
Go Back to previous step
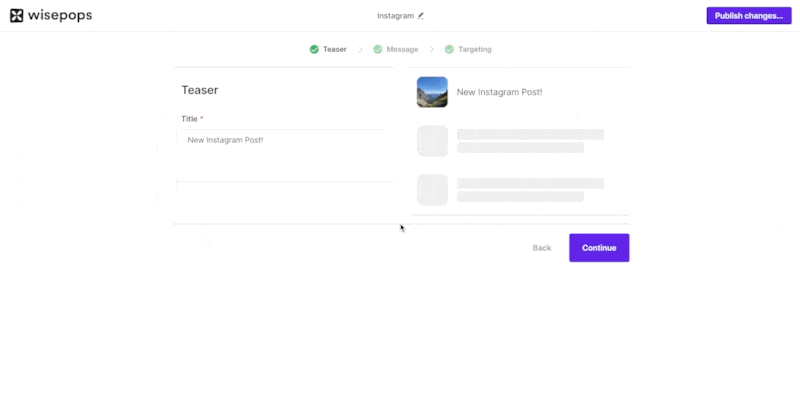(x=542, y=248)
